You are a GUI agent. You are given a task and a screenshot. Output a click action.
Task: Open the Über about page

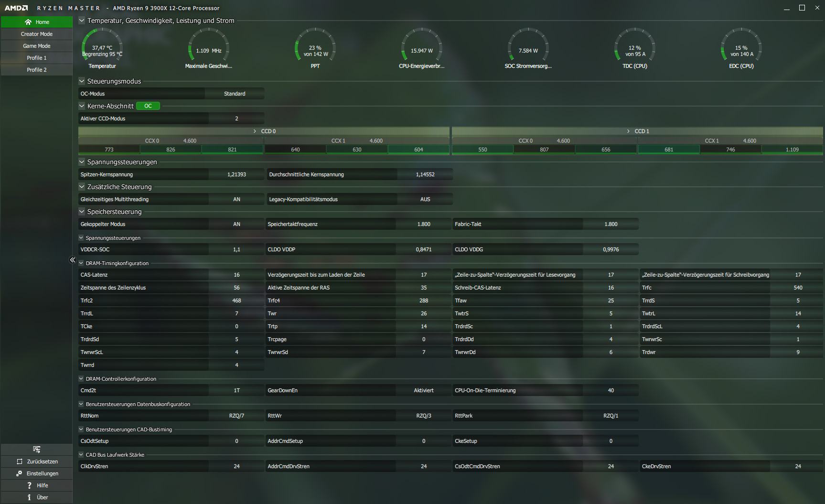tap(37, 497)
